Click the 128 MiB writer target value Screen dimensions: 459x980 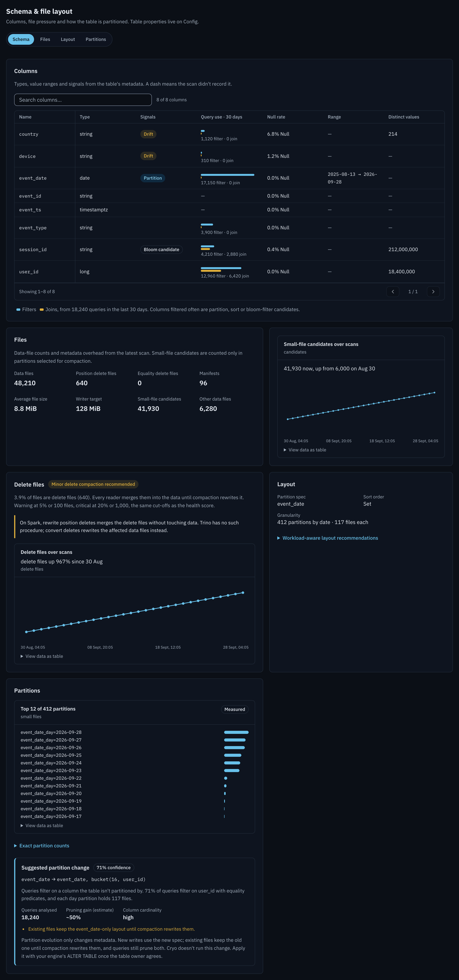click(88, 409)
